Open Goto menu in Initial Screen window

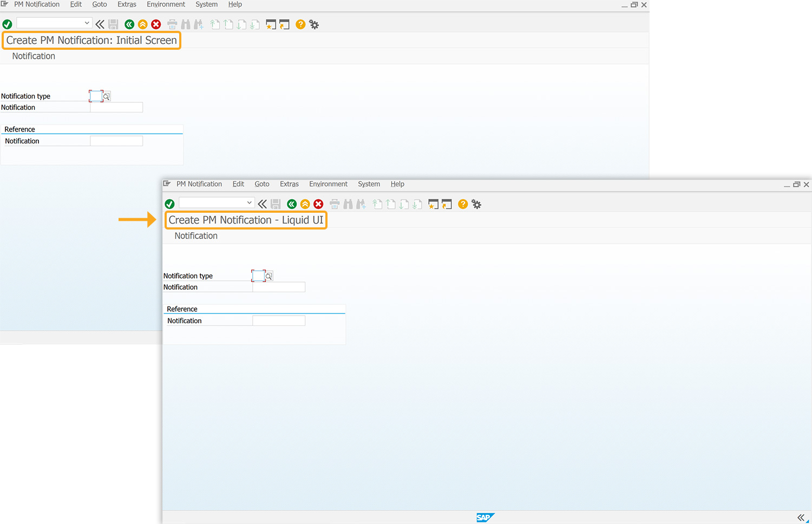pyautogui.click(x=100, y=4)
